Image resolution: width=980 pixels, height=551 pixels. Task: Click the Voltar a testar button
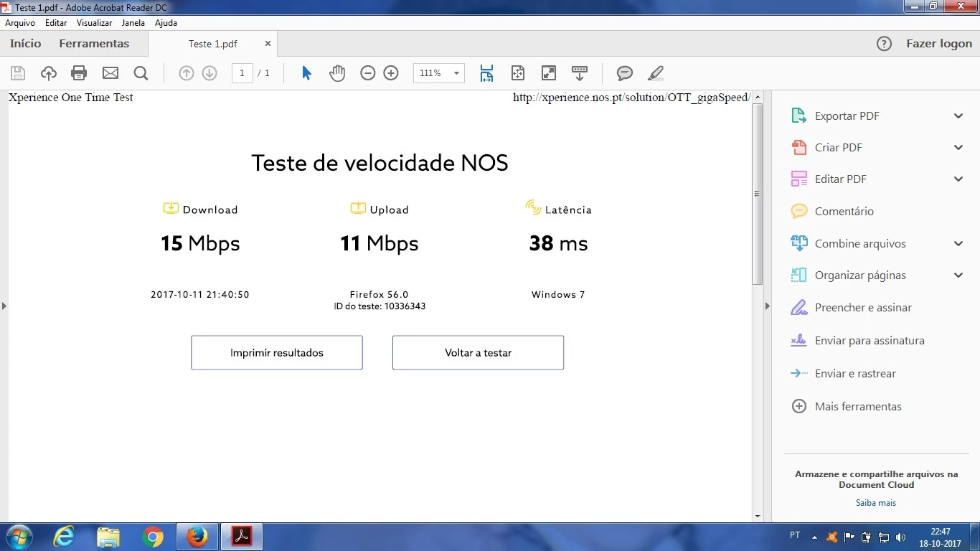tap(478, 353)
